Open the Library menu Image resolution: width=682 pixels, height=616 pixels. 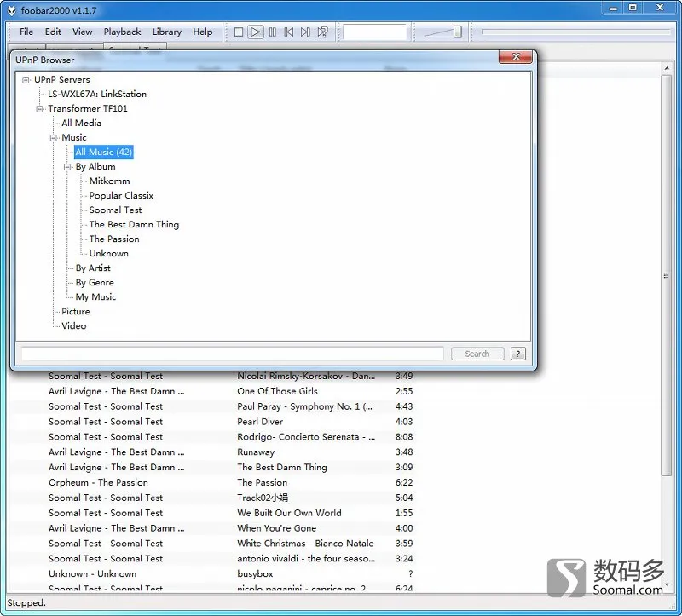pyautogui.click(x=166, y=32)
